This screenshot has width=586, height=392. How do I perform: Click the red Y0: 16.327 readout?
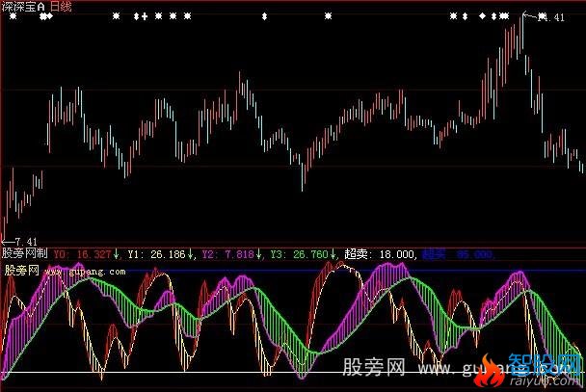[83, 254]
